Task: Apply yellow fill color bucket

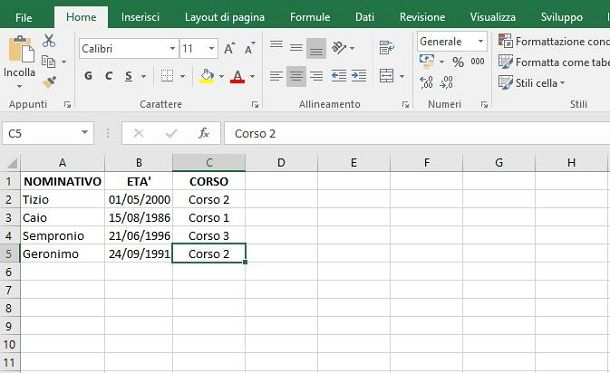Action: (207, 76)
